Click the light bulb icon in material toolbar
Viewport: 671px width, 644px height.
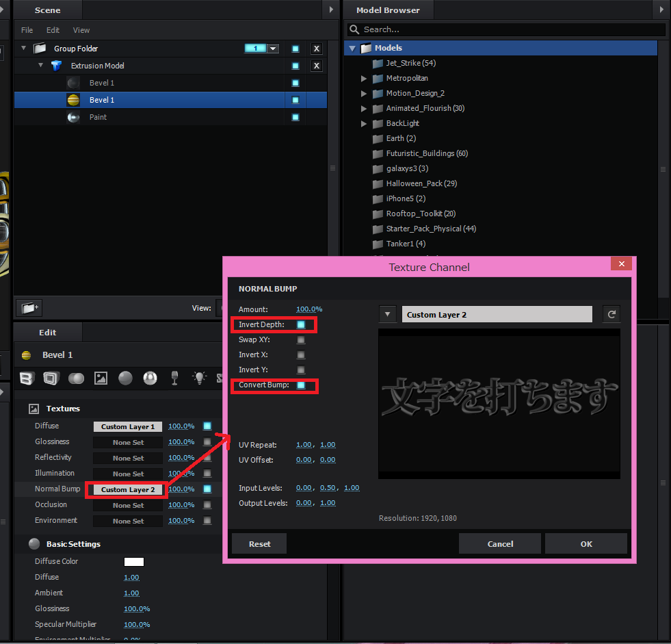(x=198, y=378)
